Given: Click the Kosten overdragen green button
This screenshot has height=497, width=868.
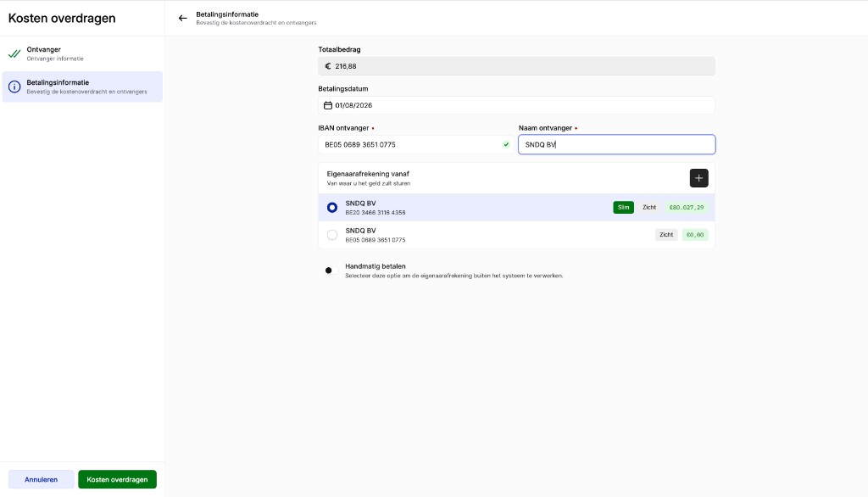Looking at the screenshot, I should [x=117, y=479].
